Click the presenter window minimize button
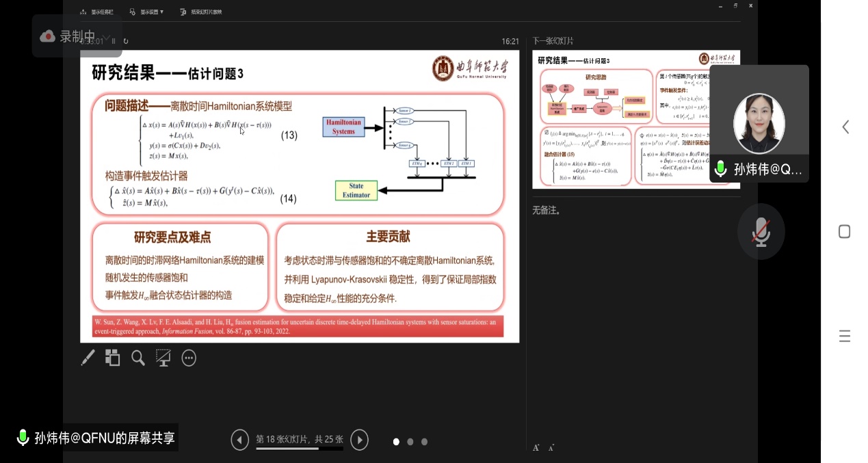 click(x=720, y=5)
